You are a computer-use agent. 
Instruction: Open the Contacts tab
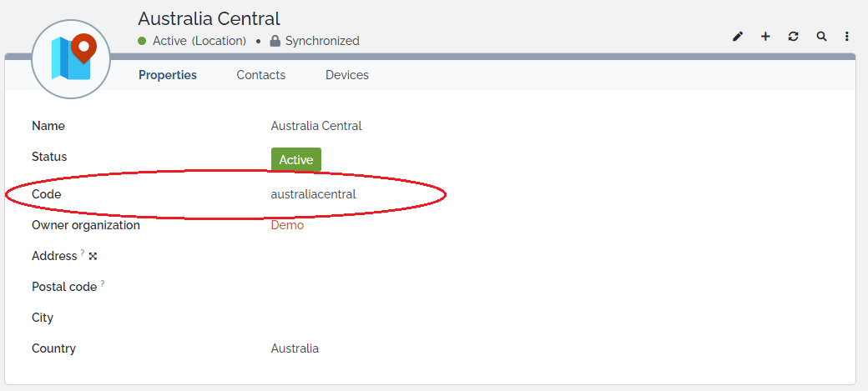261,75
